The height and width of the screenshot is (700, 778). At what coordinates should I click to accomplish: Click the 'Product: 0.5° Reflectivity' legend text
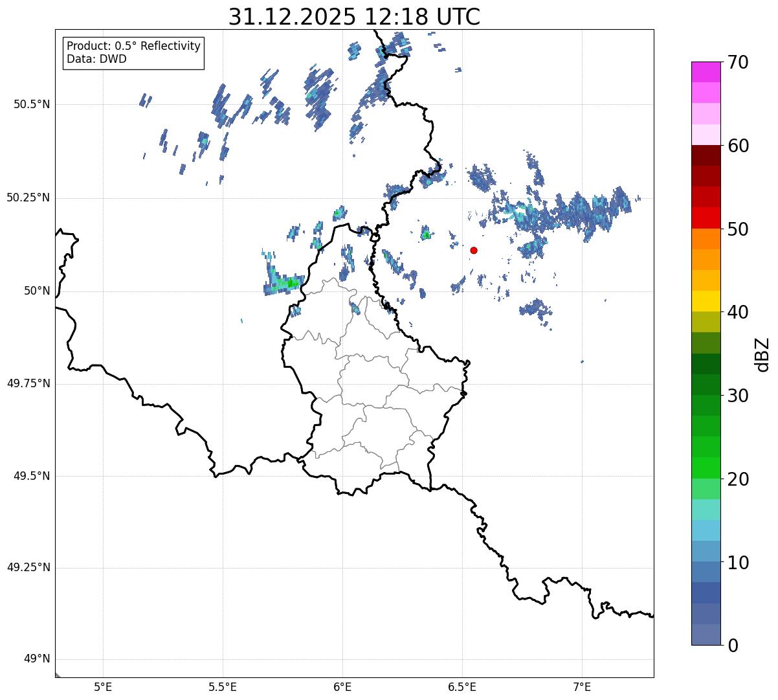tap(133, 47)
